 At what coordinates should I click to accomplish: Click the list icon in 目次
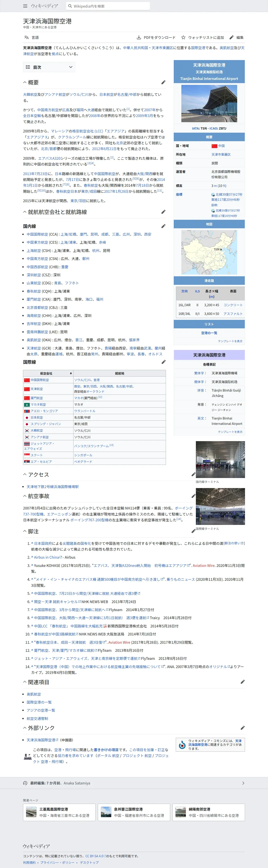coord(28,67)
